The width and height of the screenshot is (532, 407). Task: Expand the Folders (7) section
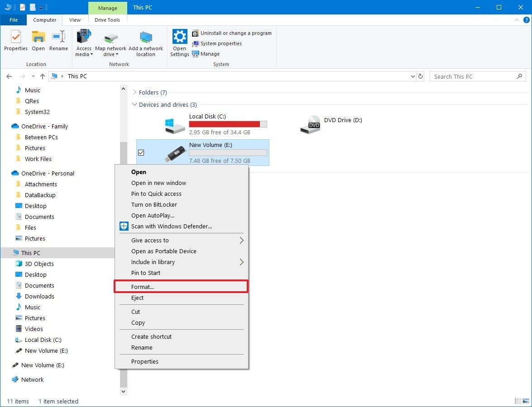click(x=134, y=93)
